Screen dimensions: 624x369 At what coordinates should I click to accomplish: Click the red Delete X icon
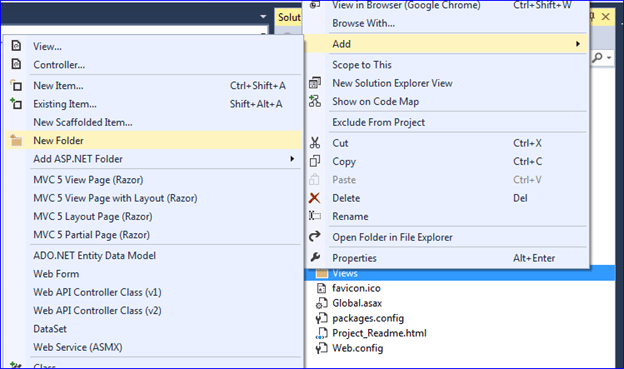tap(314, 198)
